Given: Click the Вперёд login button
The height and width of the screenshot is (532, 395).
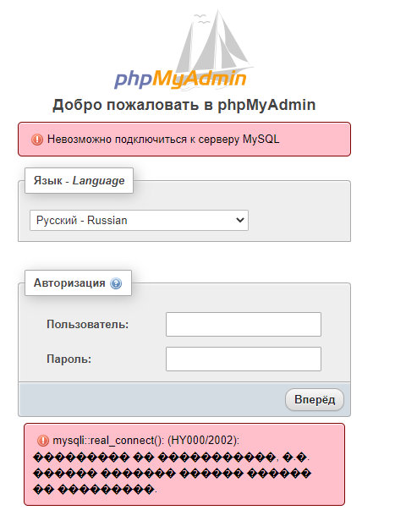Looking at the screenshot, I should coord(315,400).
